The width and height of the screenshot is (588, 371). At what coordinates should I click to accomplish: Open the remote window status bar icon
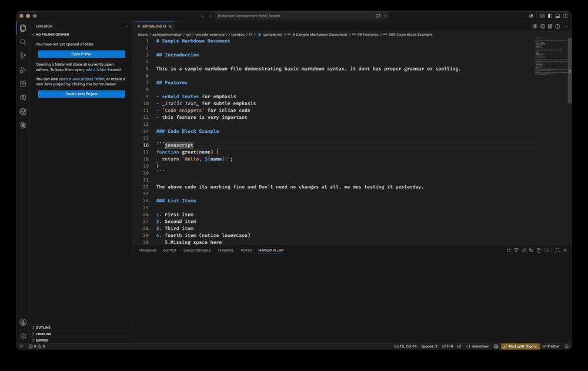click(x=21, y=346)
